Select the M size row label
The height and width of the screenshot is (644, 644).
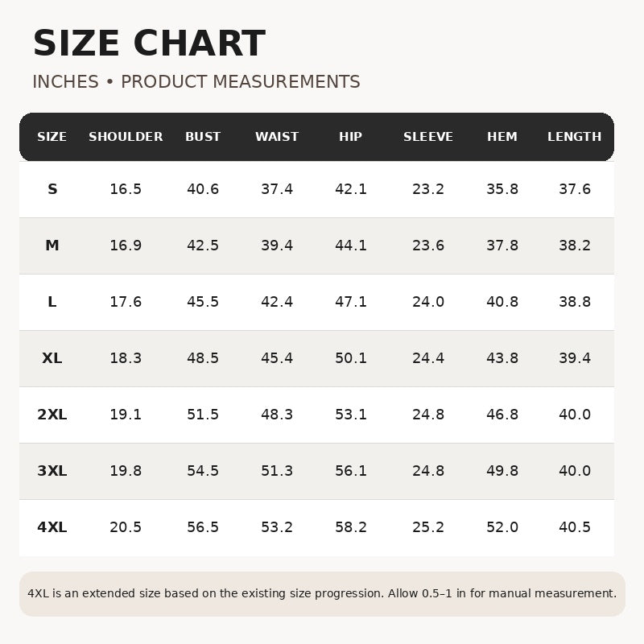pyautogui.click(x=52, y=246)
